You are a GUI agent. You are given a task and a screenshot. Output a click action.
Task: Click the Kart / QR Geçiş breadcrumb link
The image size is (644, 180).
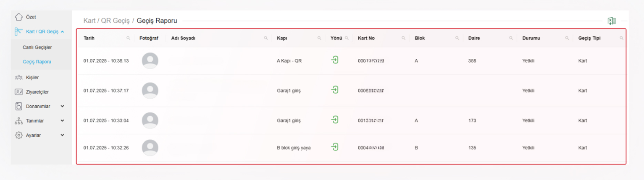coord(106,21)
